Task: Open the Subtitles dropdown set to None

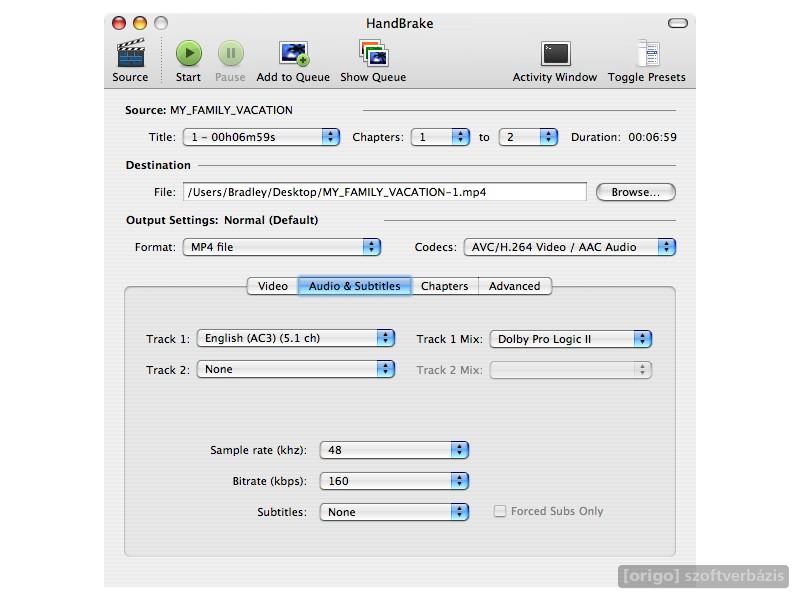Action: pyautogui.click(x=394, y=512)
